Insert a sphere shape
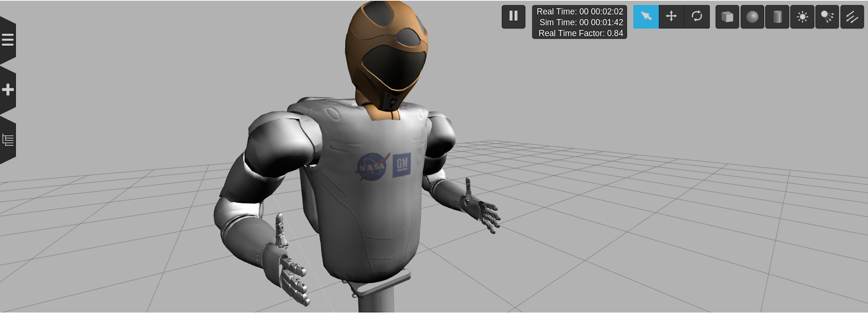Viewport: 868px width, 313px height. (x=752, y=16)
